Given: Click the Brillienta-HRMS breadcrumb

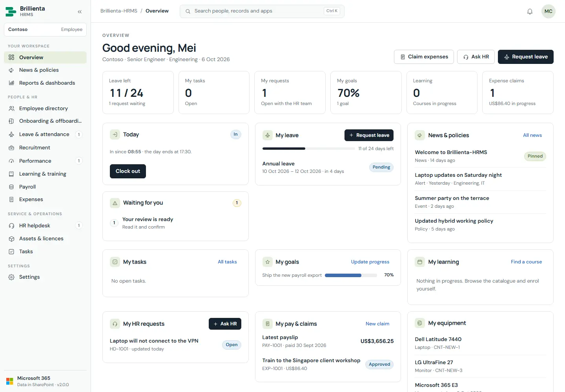Looking at the screenshot, I should tap(119, 11).
